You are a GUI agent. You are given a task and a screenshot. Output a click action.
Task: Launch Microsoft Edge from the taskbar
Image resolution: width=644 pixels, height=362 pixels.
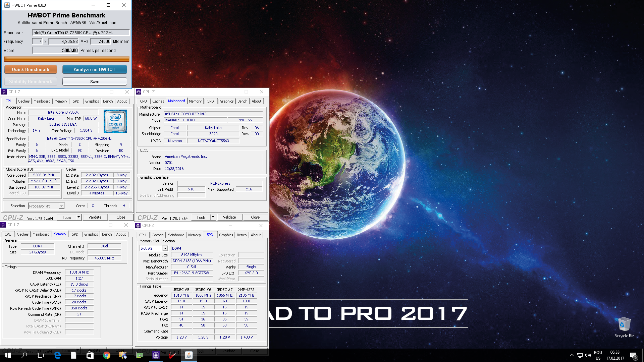pos(57,355)
